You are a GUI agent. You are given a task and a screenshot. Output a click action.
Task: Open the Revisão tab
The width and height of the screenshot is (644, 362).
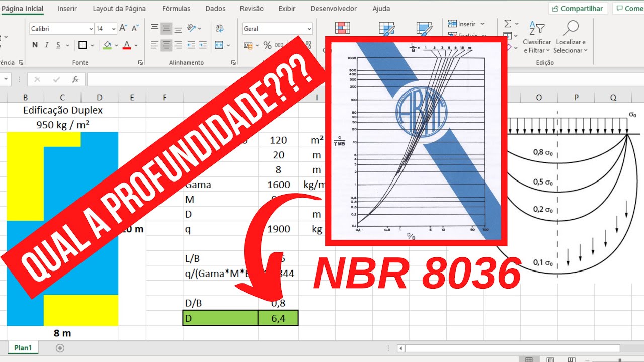pos(252,9)
